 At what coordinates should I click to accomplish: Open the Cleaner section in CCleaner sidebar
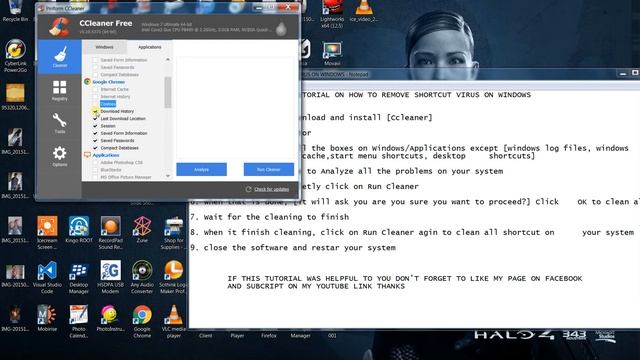click(60, 57)
